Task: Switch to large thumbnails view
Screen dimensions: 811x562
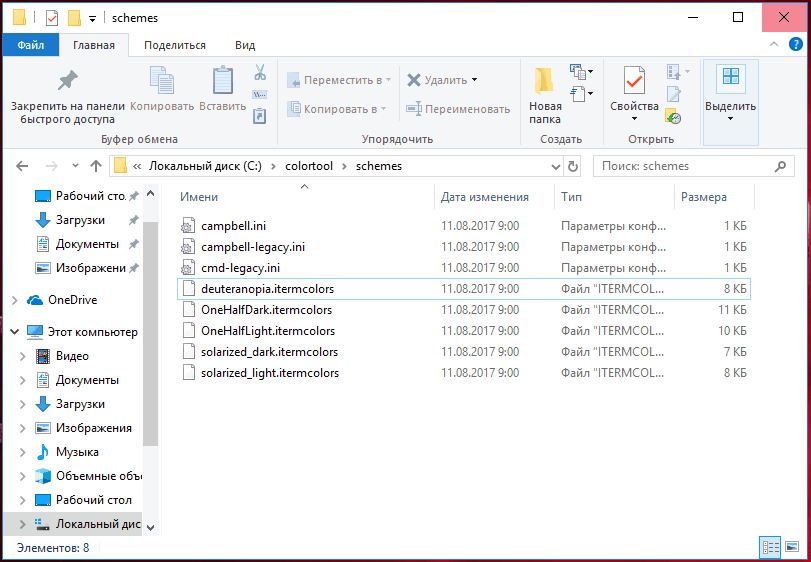Action: [x=791, y=547]
